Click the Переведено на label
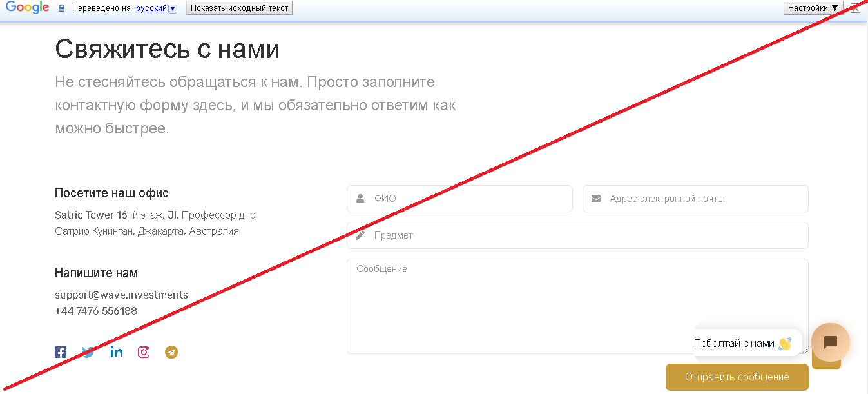This screenshot has width=868, height=394. [101, 8]
